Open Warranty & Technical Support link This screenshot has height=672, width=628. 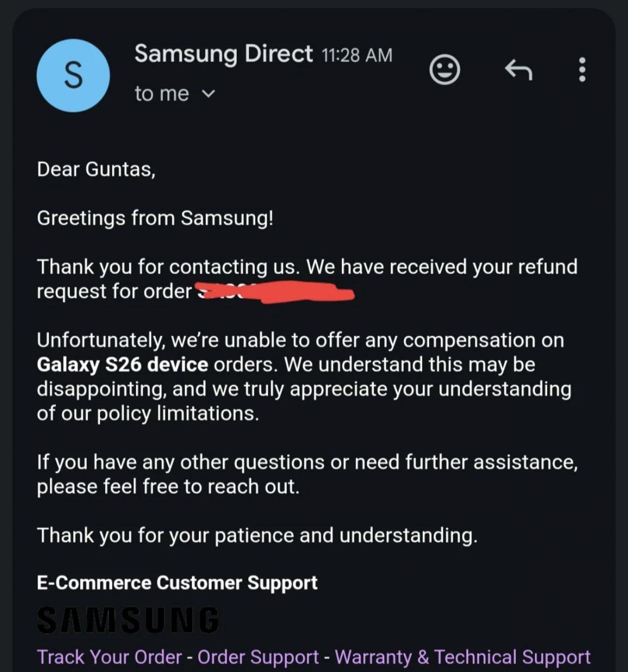(462, 657)
